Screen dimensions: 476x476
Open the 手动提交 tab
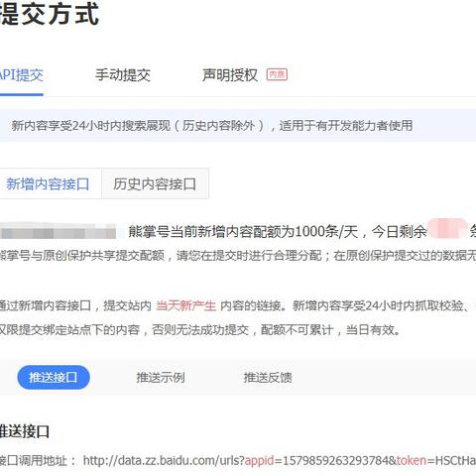tap(123, 75)
